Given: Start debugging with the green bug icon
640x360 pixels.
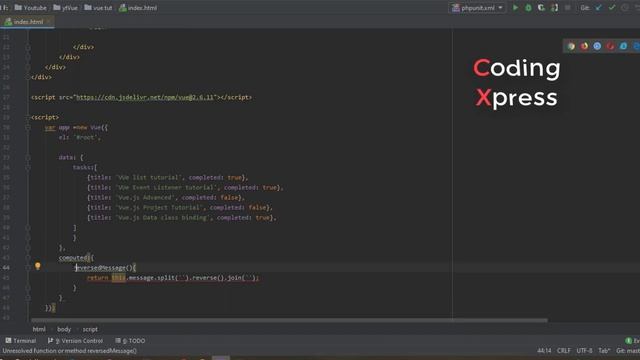Looking at the screenshot, I should tap(528, 8).
